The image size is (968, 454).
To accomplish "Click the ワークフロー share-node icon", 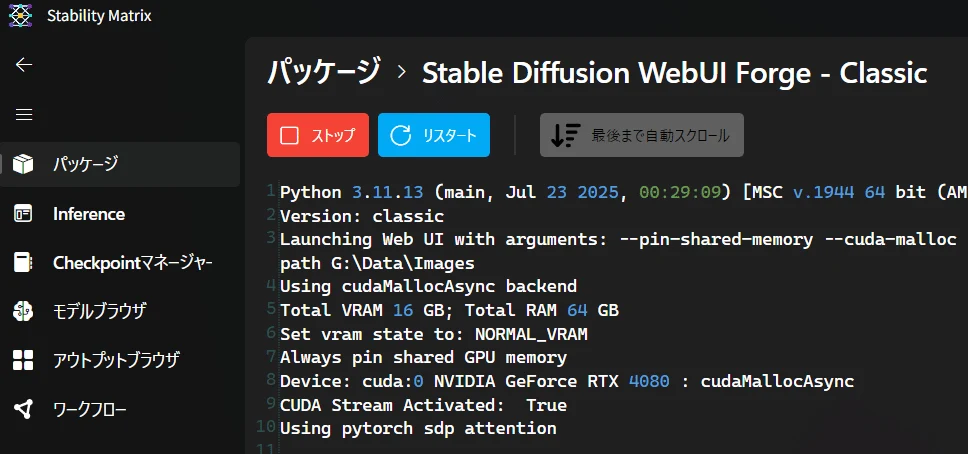I will 23,409.
